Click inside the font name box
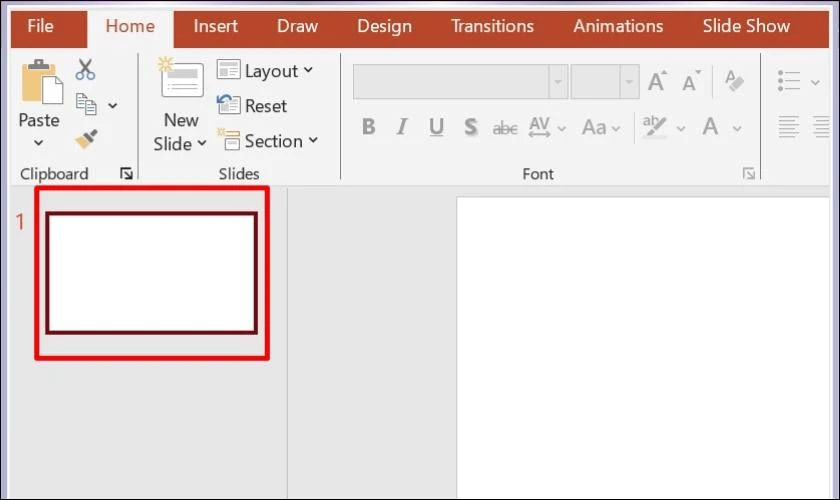Screen dimensions: 840x500 click(x=451, y=81)
